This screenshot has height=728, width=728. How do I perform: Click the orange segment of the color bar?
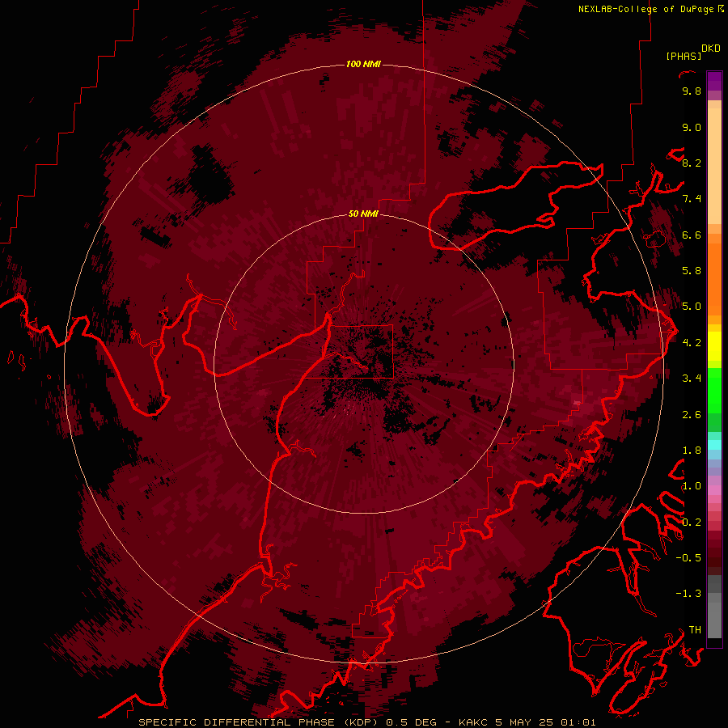[714, 278]
